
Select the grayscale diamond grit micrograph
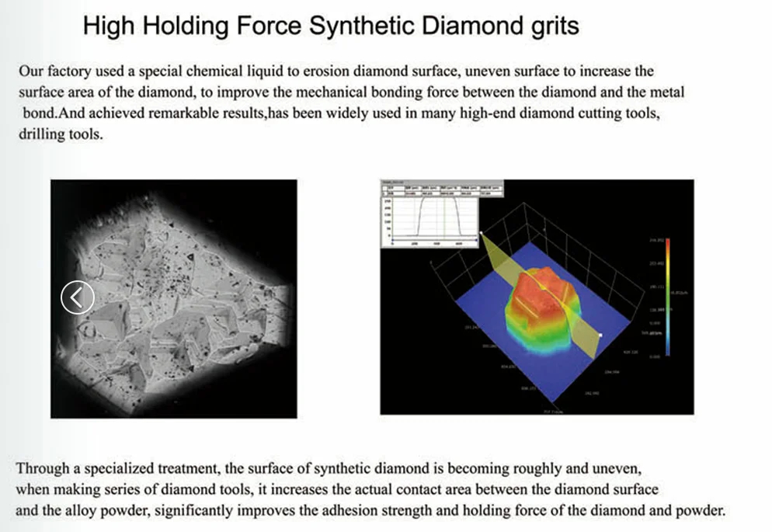click(172, 297)
